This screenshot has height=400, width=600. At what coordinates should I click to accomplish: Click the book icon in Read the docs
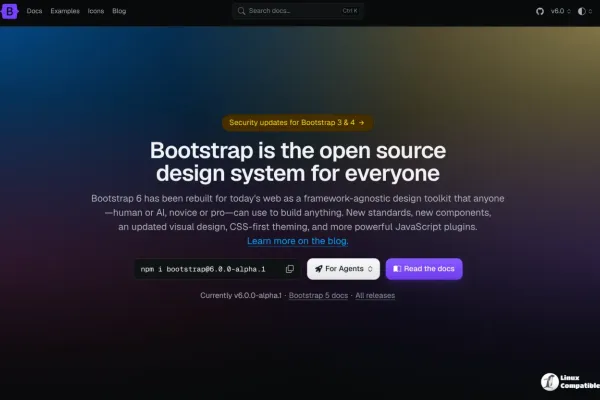397,269
